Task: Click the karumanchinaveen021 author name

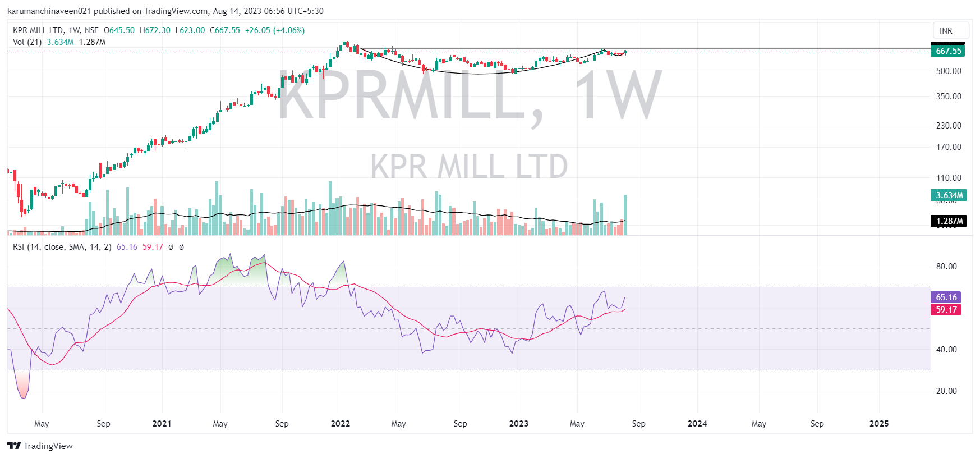Action: pos(49,11)
